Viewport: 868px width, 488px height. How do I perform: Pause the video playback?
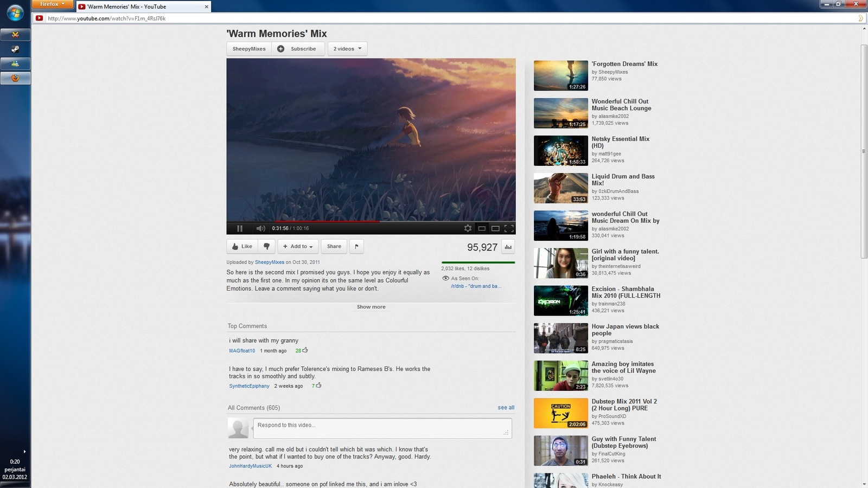click(x=240, y=228)
